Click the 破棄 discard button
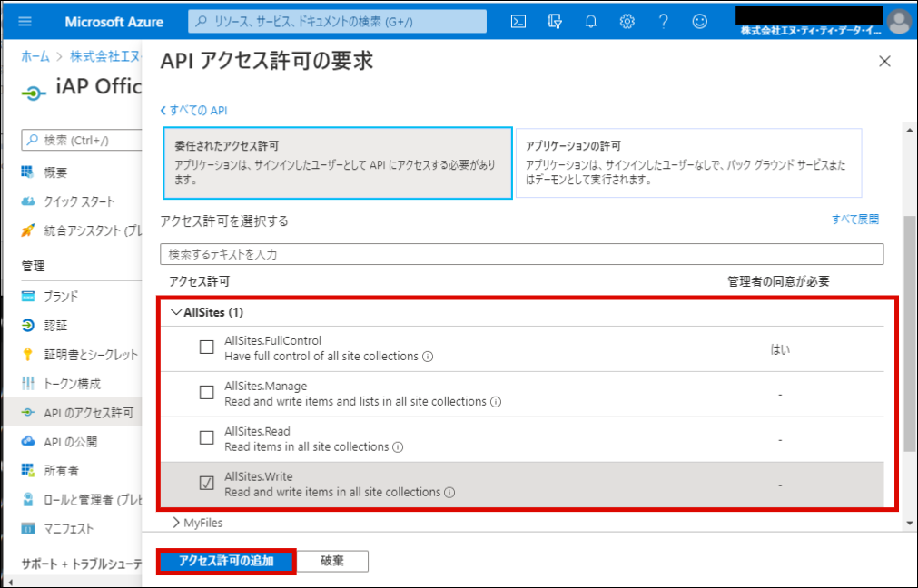The width and height of the screenshot is (918, 588). (x=332, y=561)
